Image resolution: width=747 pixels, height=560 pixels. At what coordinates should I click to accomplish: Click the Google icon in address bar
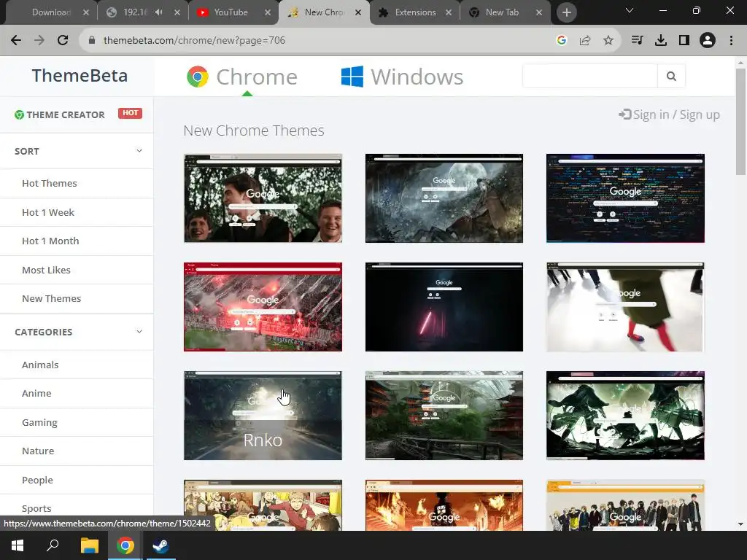[x=562, y=41]
